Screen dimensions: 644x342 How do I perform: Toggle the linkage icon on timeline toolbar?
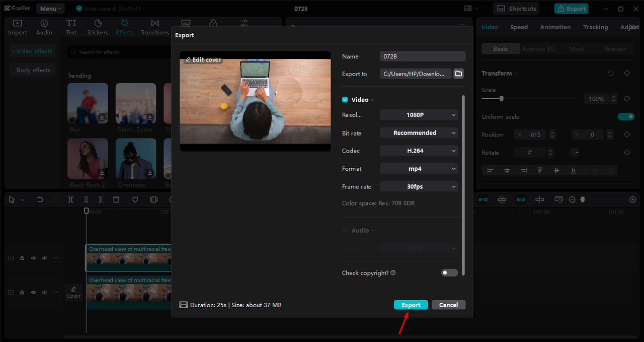(x=521, y=200)
